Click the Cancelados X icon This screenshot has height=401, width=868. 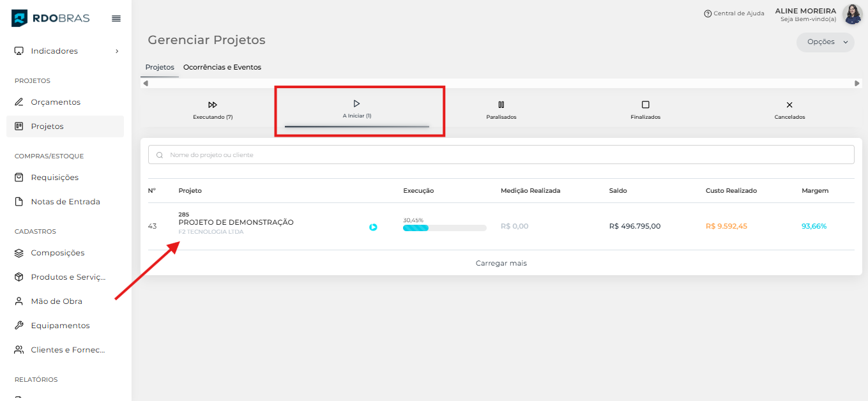coord(789,105)
